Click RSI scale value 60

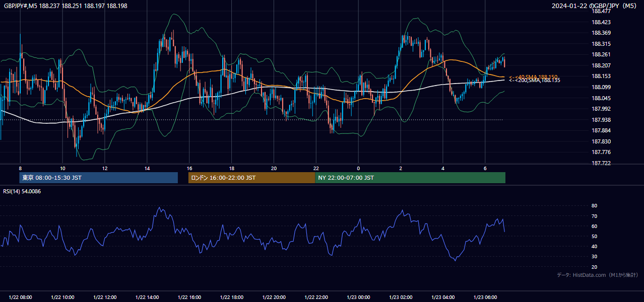click(x=594, y=226)
